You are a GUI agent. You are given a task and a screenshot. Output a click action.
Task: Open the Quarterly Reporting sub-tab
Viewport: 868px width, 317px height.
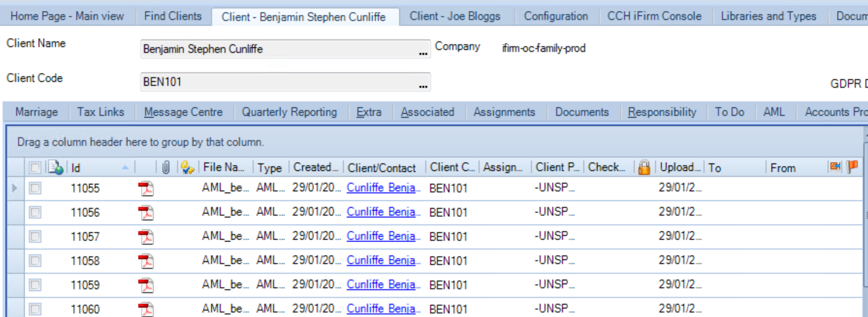(x=290, y=112)
